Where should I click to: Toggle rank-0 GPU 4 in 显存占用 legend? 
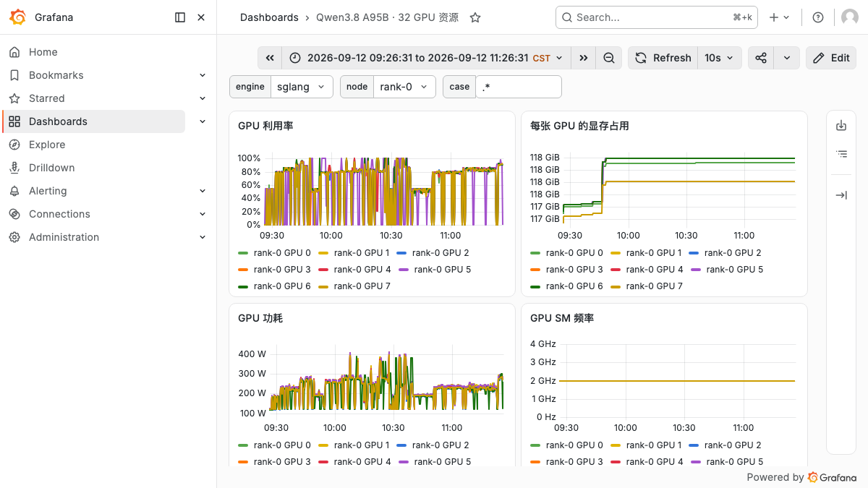(655, 270)
